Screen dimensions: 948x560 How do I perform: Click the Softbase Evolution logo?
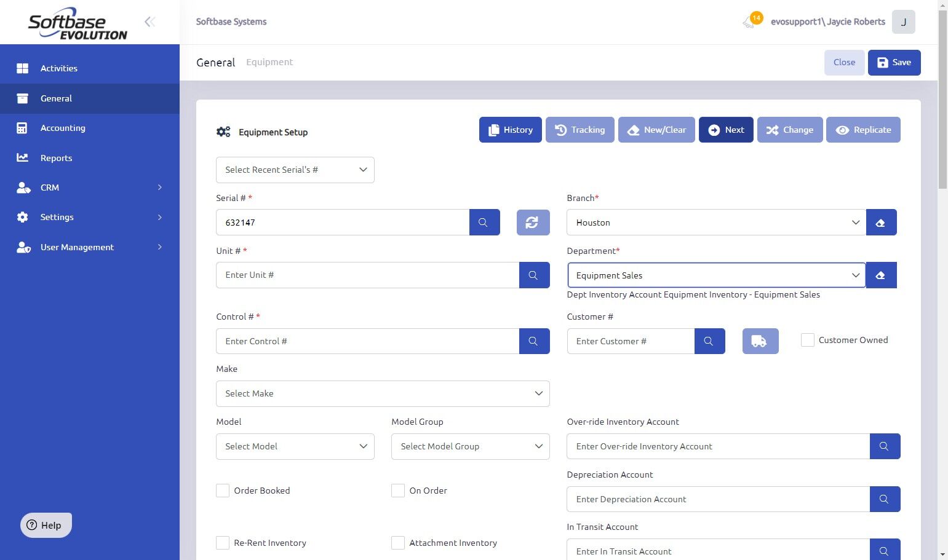point(78,24)
